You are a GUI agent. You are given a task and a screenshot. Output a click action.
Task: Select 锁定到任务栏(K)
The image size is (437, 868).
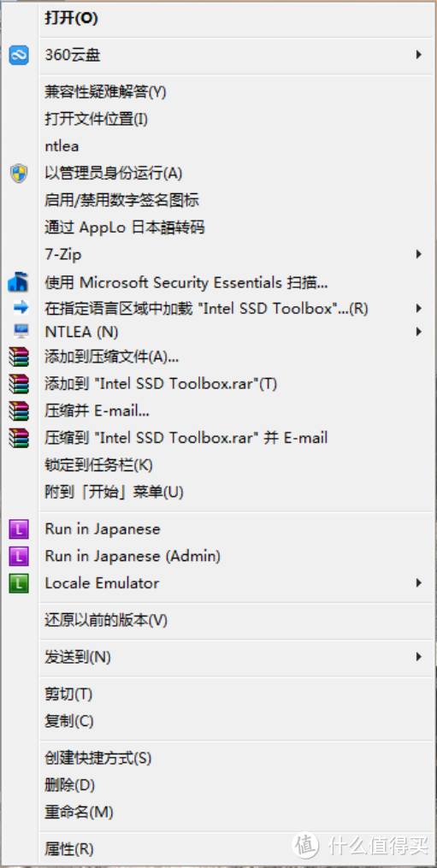coord(98,465)
